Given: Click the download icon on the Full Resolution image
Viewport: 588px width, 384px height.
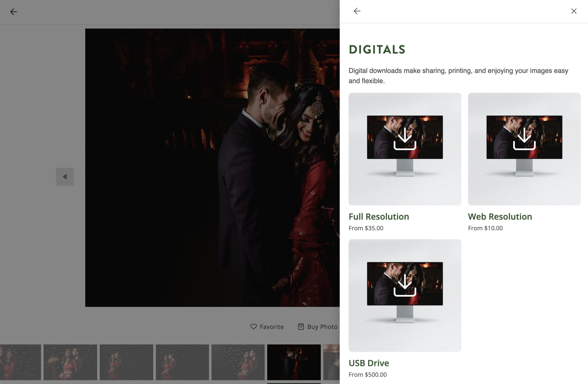Looking at the screenshot, I should pos(405,139).
